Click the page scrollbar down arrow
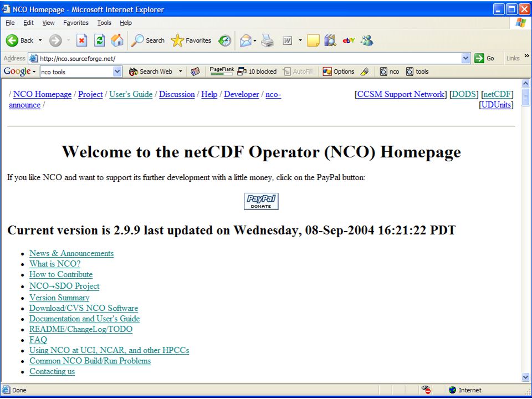 pyautogui.click(x=525, y=377)
